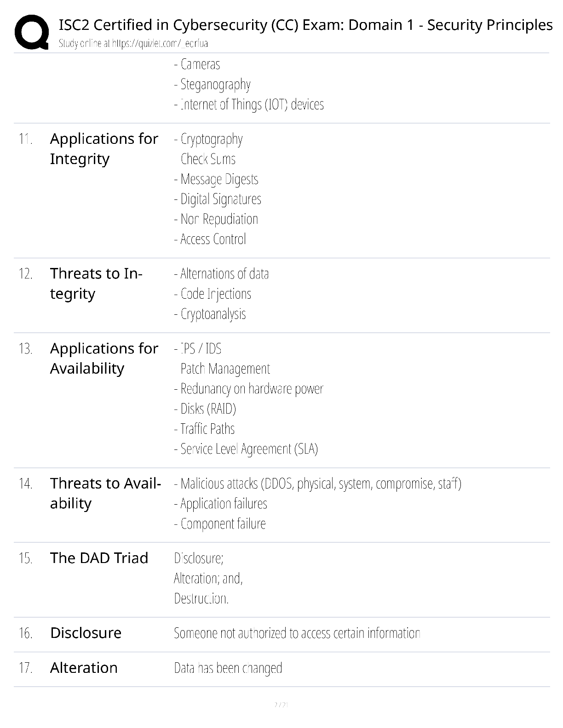Select 'Internet of Things (IOT) devices' line
The width and height of the screenshot is (563, 728).
click(x=249, y=105)
